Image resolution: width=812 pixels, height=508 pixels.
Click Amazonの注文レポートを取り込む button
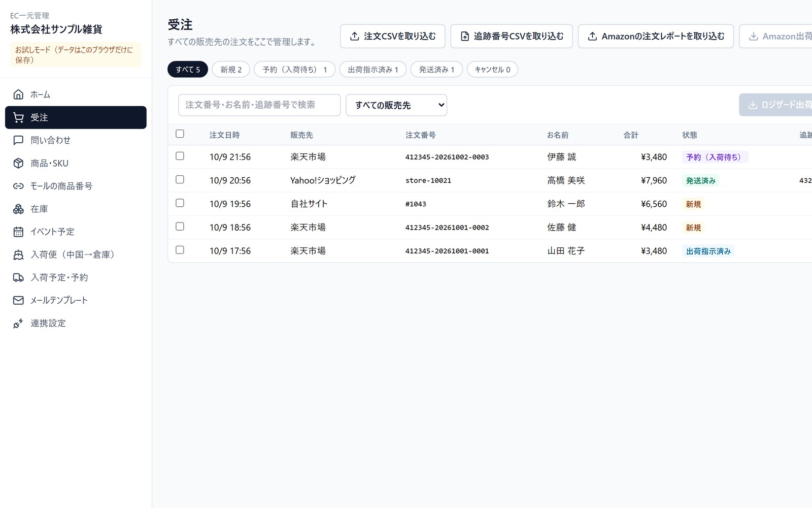[x=656, y=36]
